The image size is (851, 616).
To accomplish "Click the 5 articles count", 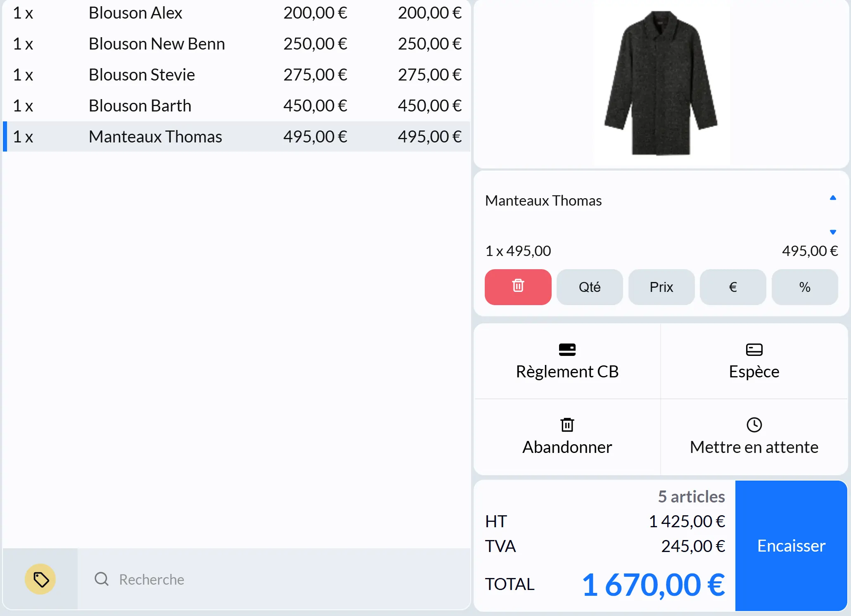I will click(691, 497).
